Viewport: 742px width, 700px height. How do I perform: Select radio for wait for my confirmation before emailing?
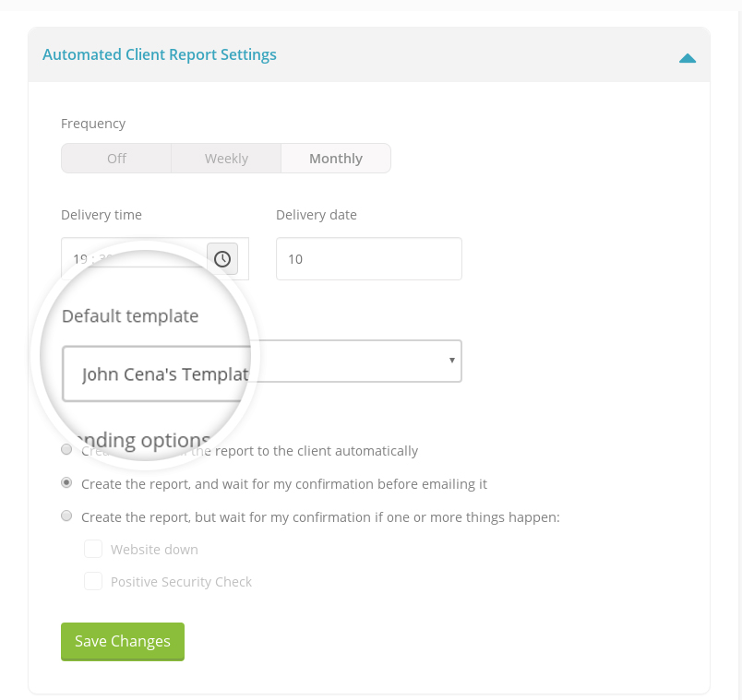[x=66, y=483]
